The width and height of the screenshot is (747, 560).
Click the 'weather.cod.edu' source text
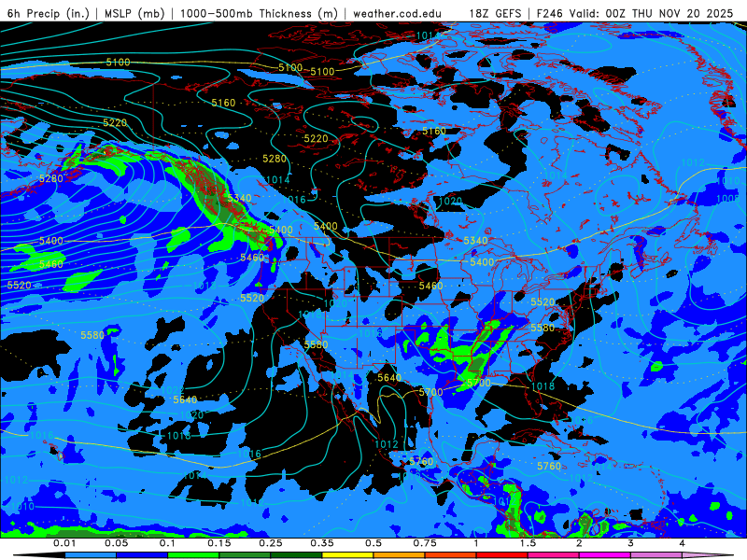(397, 13)
